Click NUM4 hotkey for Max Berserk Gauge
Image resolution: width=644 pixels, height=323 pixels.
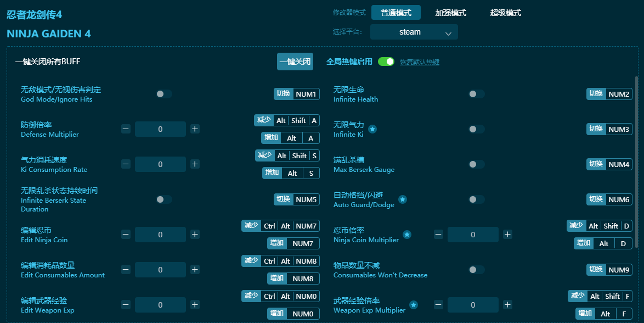609,164
